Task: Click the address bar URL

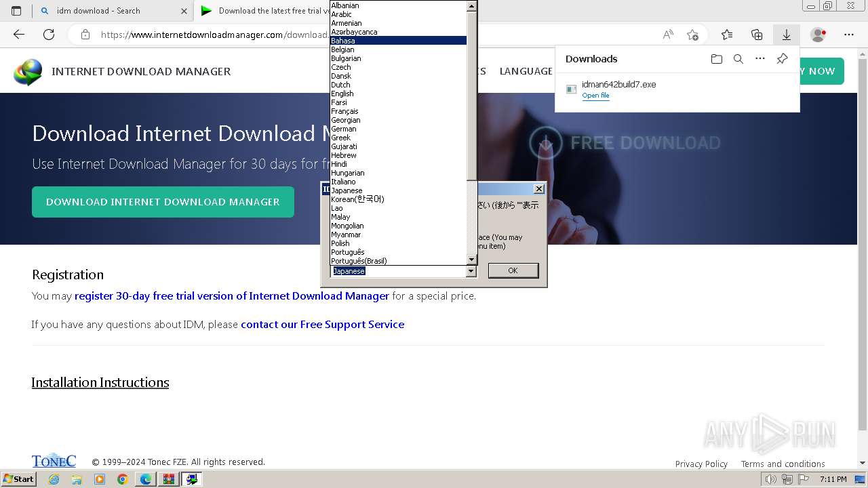Action: [x=214, y=35]
